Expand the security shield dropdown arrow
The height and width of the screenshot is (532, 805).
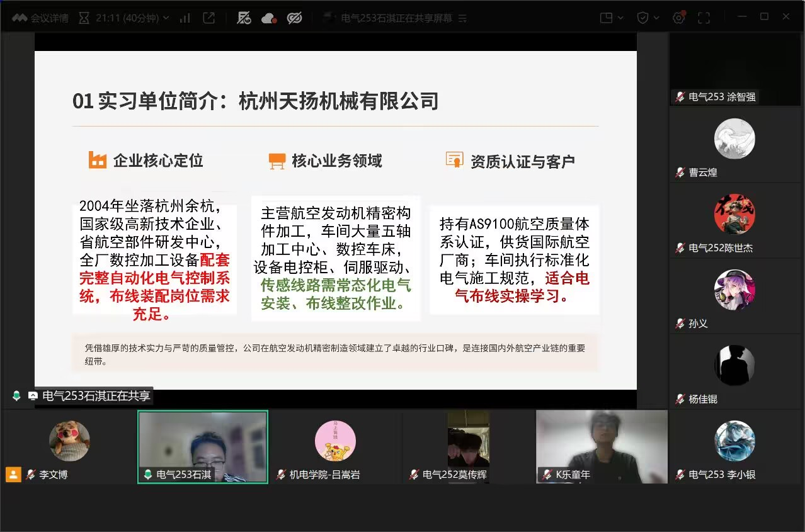(656, 18)
